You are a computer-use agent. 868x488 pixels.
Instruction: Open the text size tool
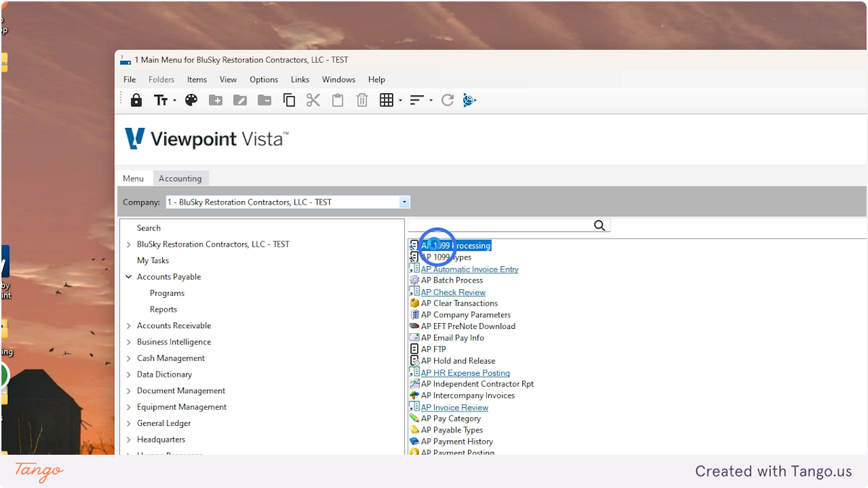pyautogui.click(x=161, y=100)
